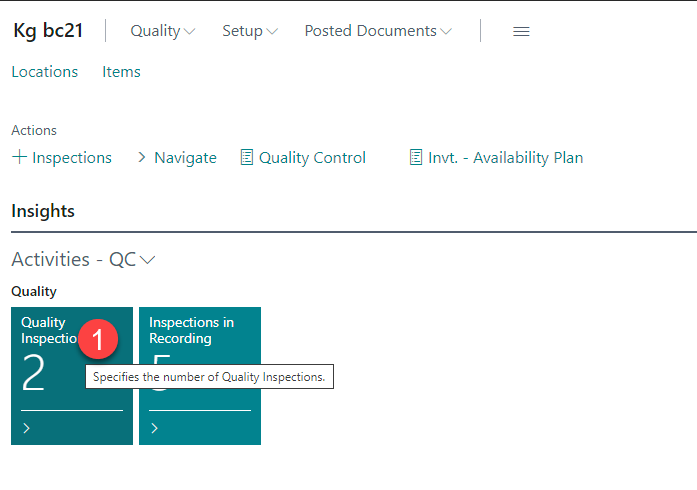Expand the Setup menu dropdown
This screenshot has width=697, height=490.
(249, 31)
